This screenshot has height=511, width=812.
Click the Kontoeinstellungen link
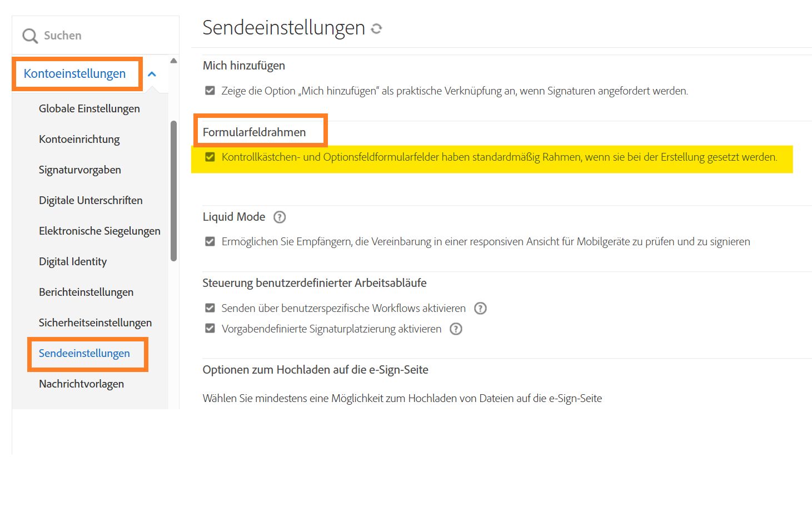point(74,74)
